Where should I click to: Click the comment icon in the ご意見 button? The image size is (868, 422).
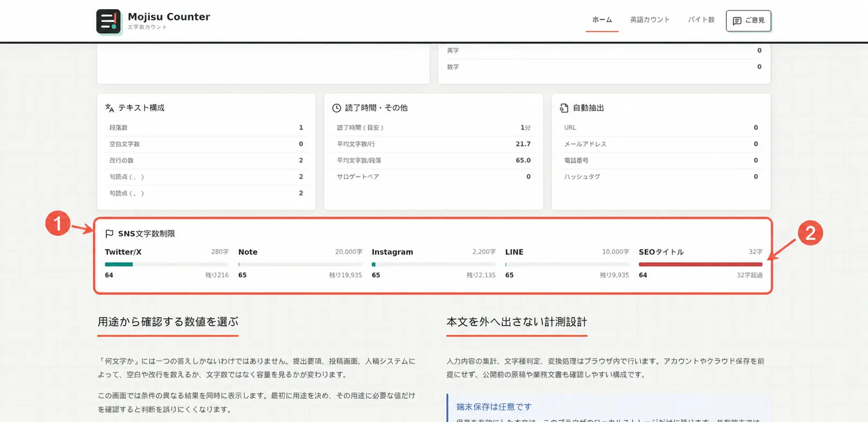click(737, 21)
